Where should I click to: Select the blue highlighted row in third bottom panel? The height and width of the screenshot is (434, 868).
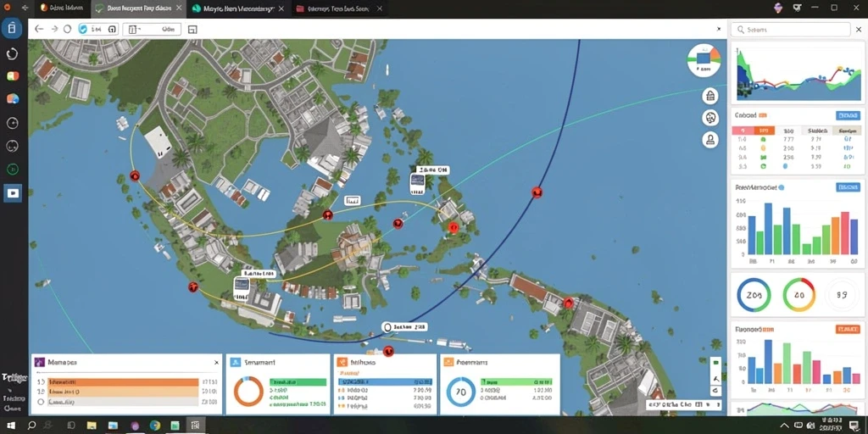(384, 382)
